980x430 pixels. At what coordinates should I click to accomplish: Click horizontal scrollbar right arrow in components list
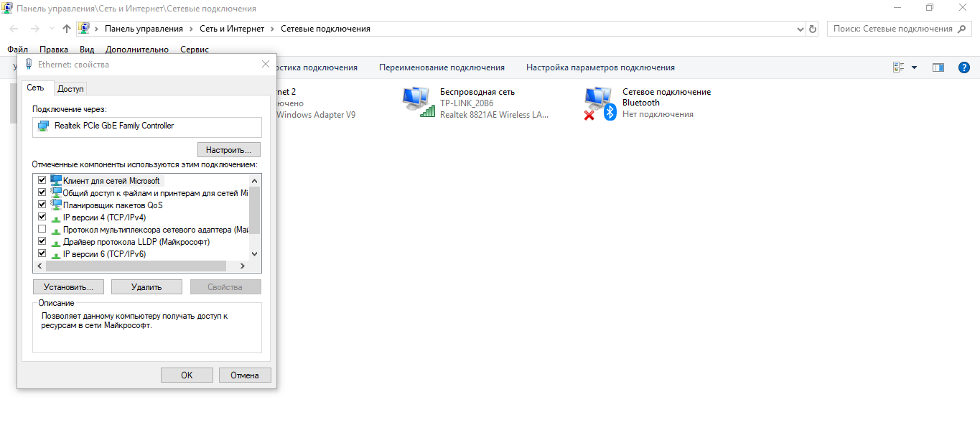[x=243, y=266]
